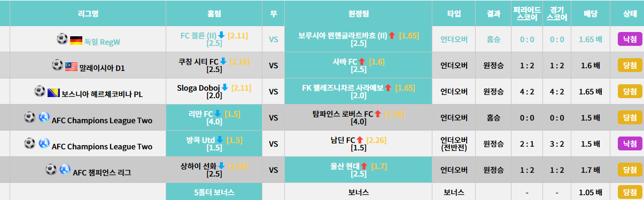Click the German flag icon beside 독일 RegW

(x=76, y=39)
